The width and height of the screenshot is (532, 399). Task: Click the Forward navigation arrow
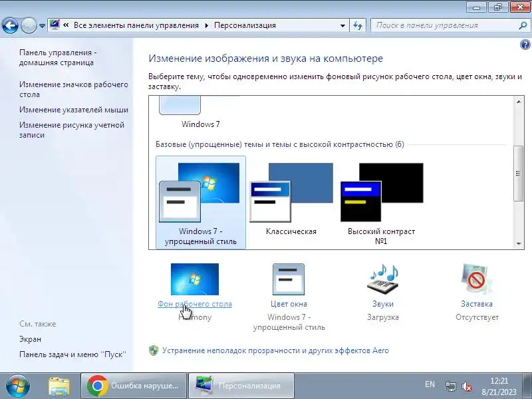pyautogui.click(x=29, y=26)
